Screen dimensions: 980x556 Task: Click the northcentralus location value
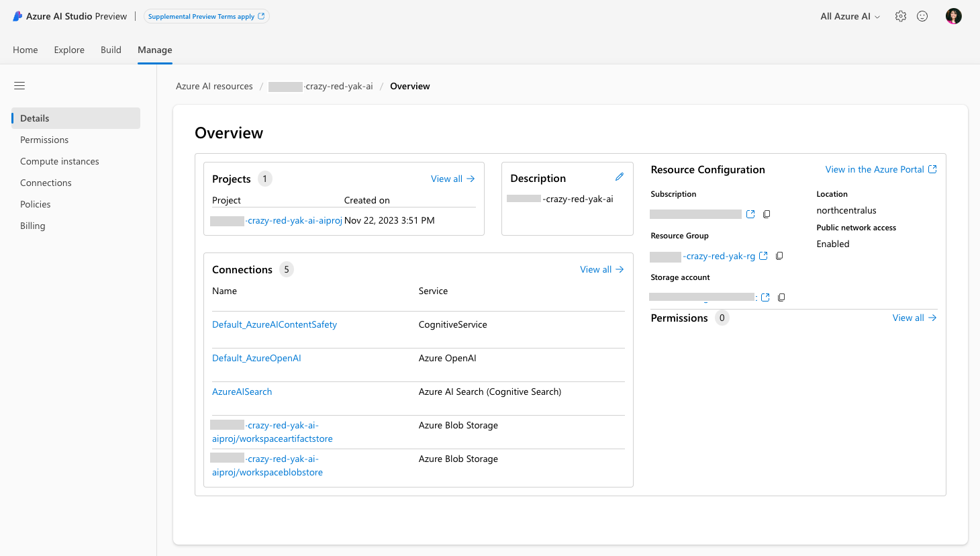coord(846,210)
